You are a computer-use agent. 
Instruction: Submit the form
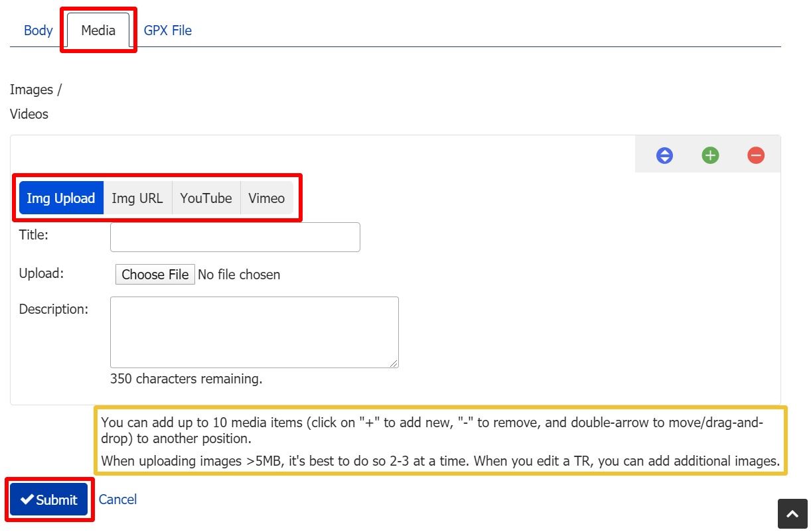49,499
